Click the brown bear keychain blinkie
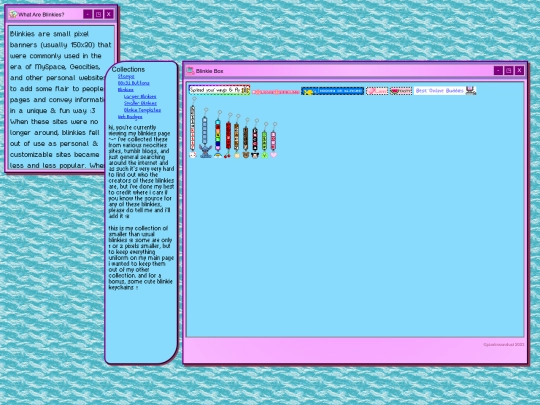 [x=246, y=138]
